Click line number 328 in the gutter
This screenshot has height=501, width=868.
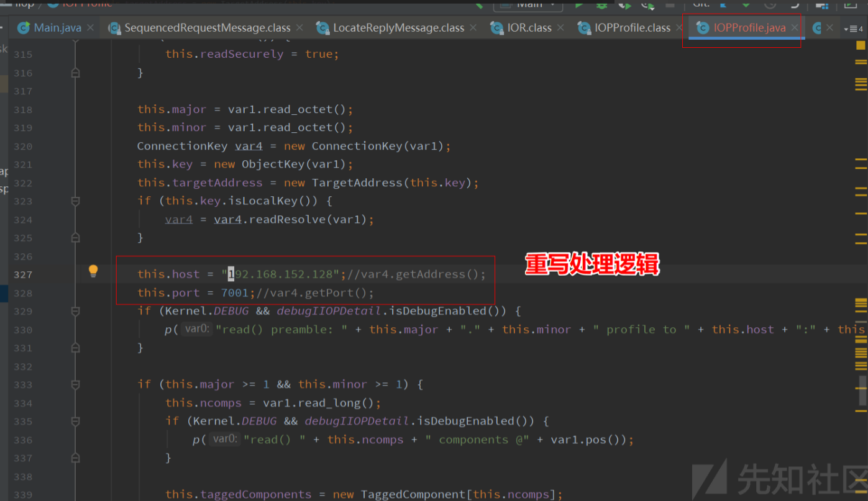pos(23,293)
